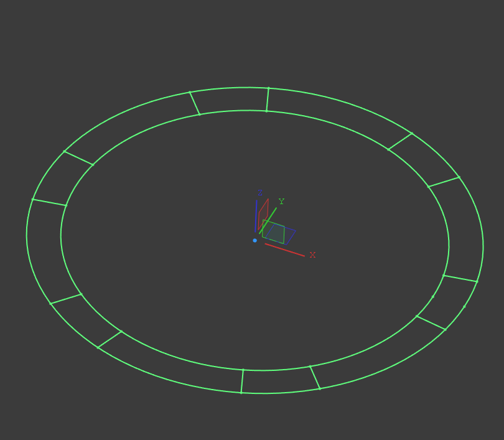Click the blue Z axis label
504x440 pixels.
260,193
